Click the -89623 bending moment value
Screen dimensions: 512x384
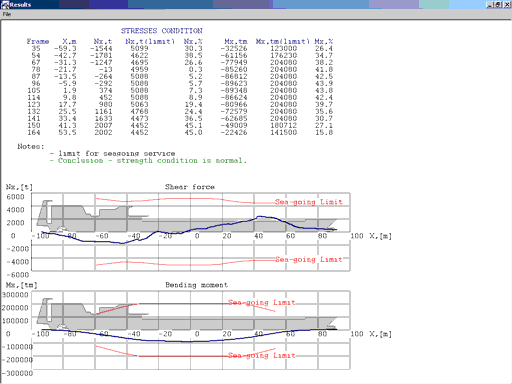point(234,83)
